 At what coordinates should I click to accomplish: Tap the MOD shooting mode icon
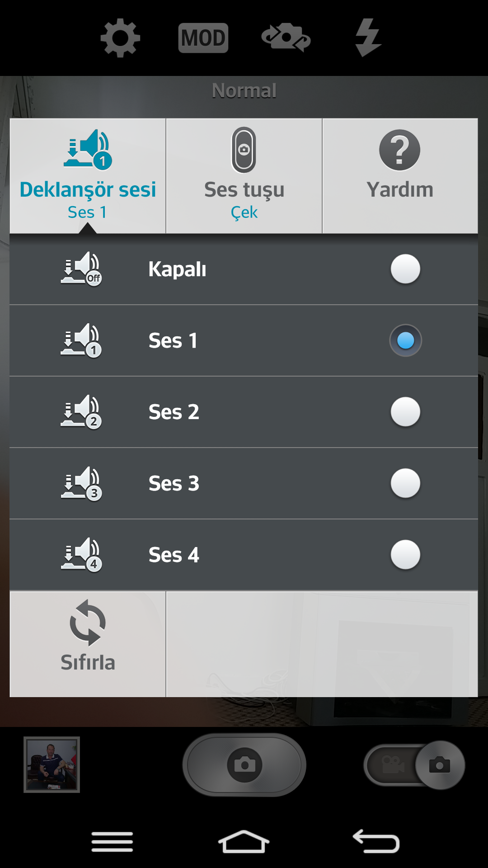point(203,38)
